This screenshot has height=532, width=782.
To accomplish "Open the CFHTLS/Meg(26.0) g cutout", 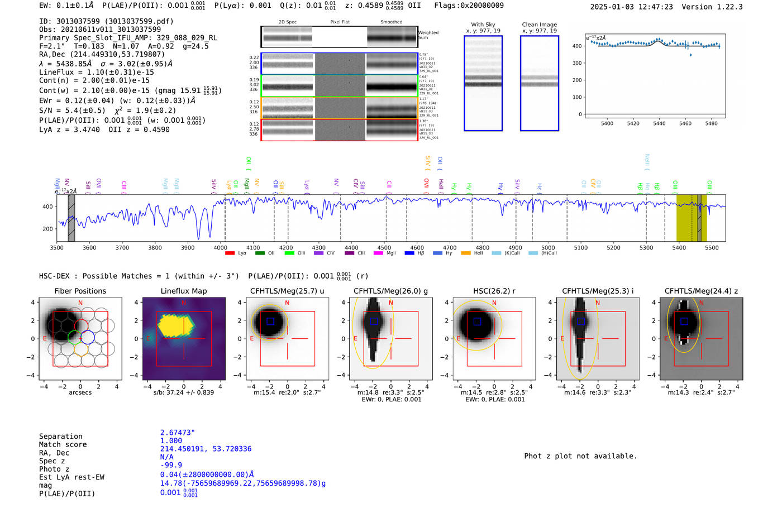I will (x=391, y=339).
